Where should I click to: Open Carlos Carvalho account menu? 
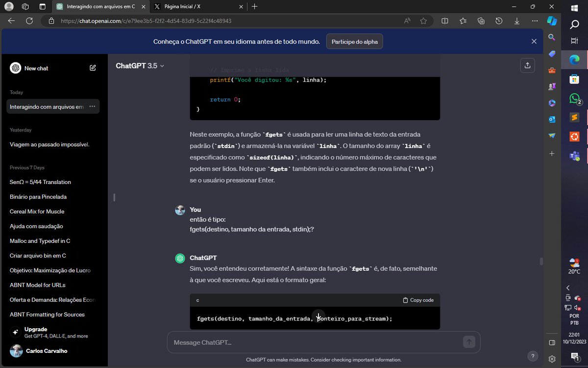click(x=54, y=351)
